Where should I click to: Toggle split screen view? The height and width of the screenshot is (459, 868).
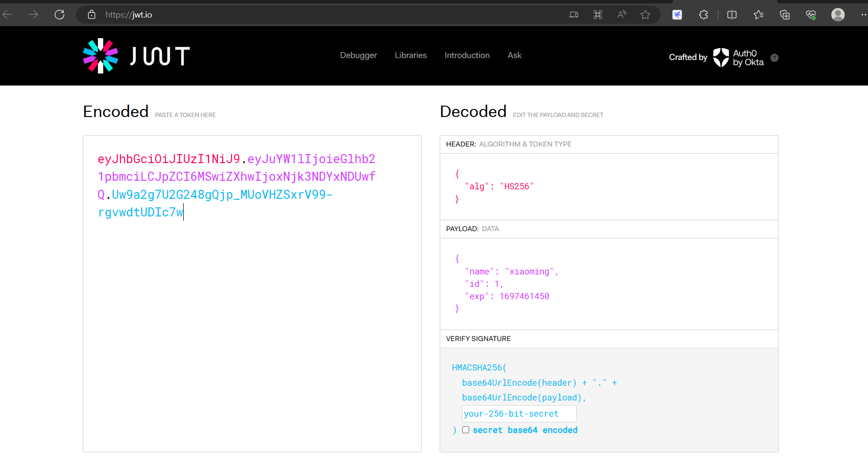(732, 15)
